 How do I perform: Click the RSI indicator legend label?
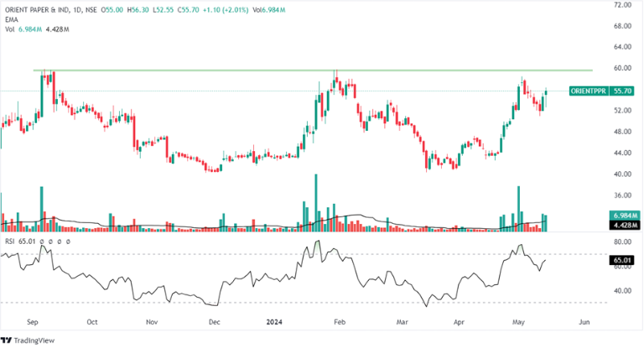point(8,241)
